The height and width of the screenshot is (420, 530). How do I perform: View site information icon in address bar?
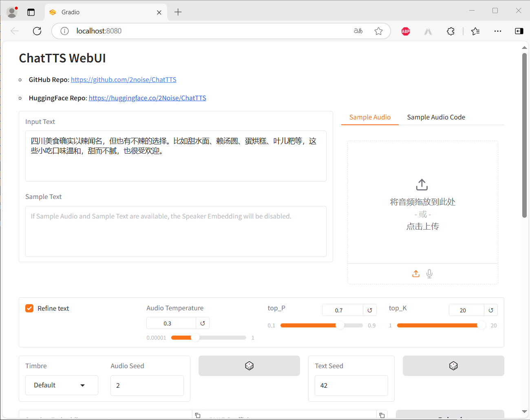pos(64,31)
